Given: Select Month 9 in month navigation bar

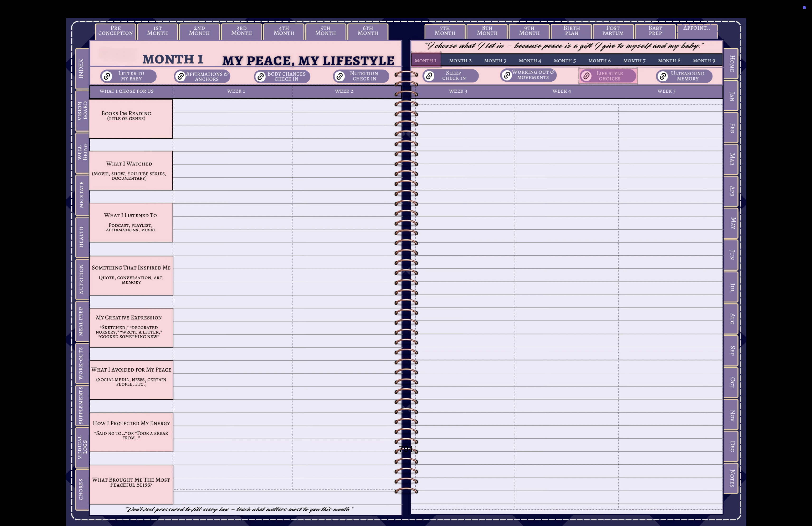Looking at the screenshot, I should coord(704,61).
